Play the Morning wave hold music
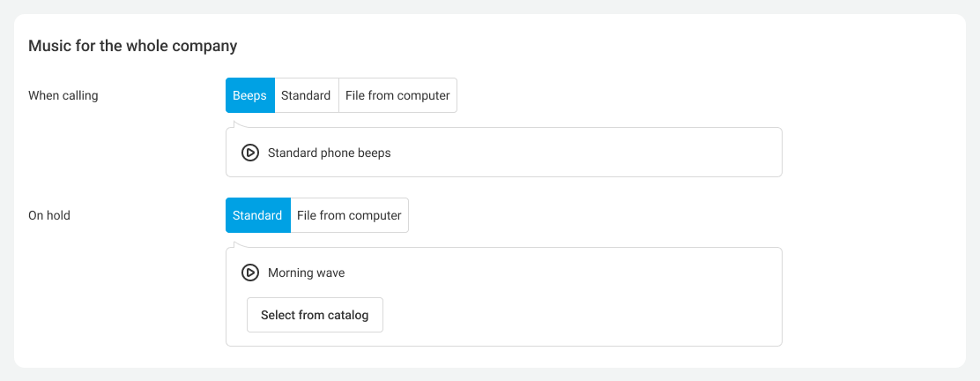 tap(250, 273)
